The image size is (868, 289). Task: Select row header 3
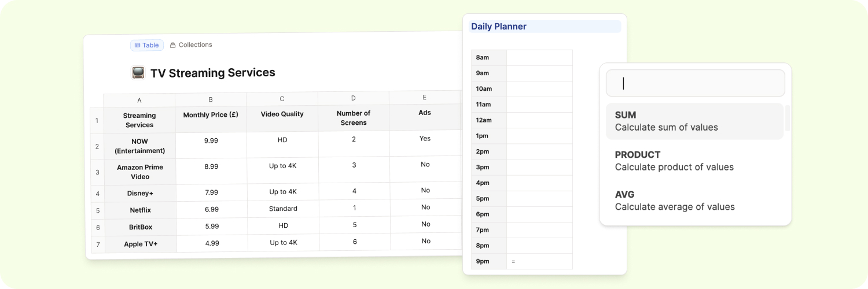click(x=97, y=172)
